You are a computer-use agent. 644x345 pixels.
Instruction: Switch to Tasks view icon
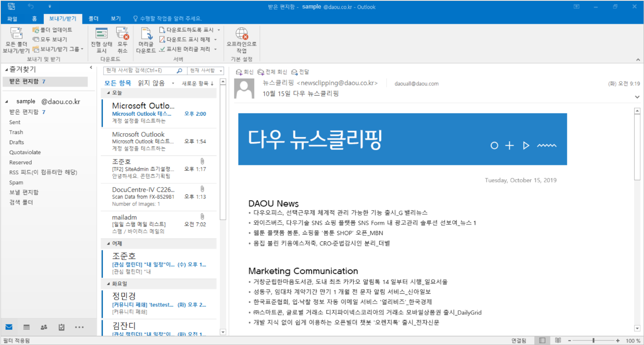tap(62, 327)
